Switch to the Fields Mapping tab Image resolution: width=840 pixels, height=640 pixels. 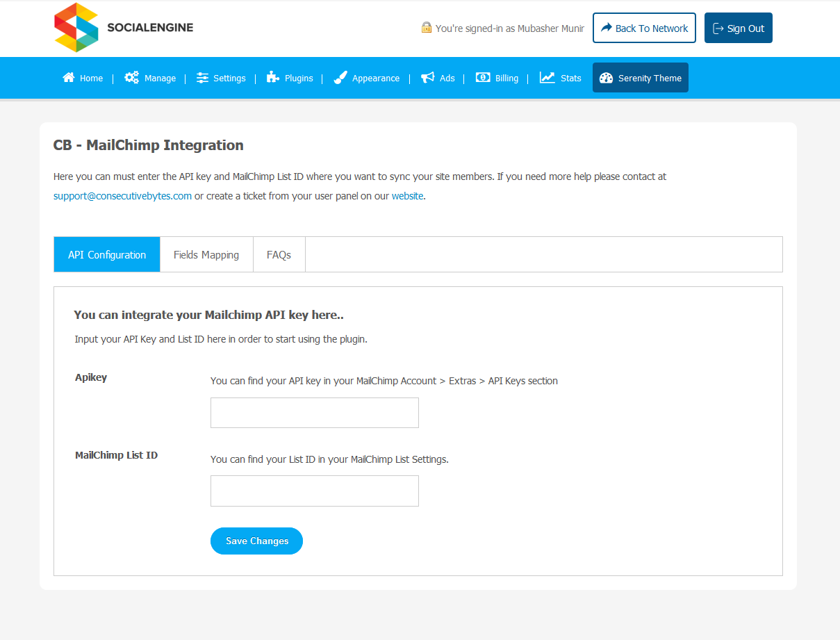tap(206, 255)
